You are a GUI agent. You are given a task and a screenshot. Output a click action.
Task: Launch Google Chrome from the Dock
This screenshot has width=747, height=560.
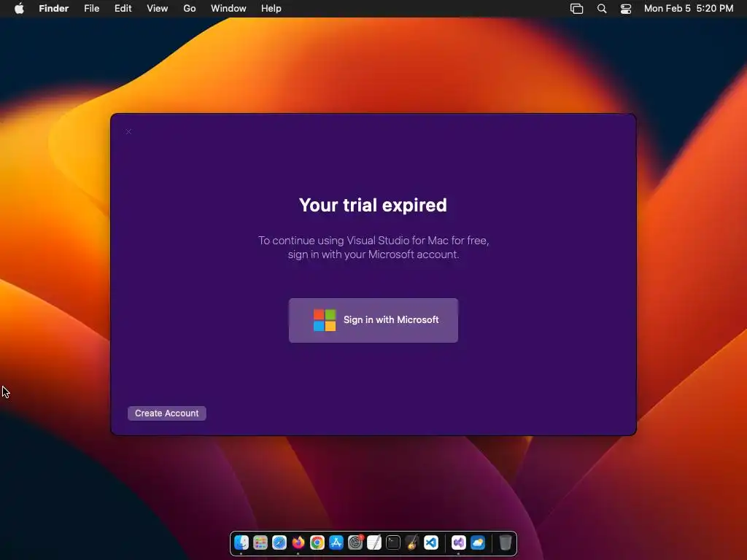point(317,542)
